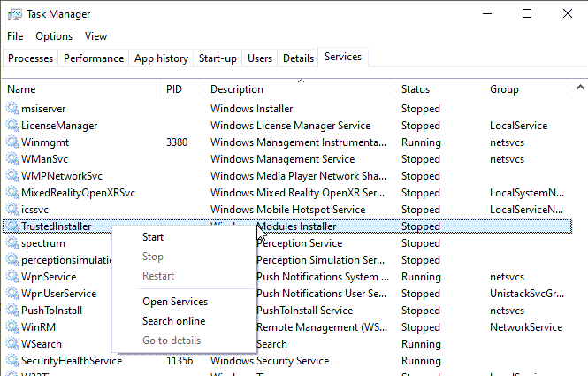Switch to the Start-up tab

[218, 58]
